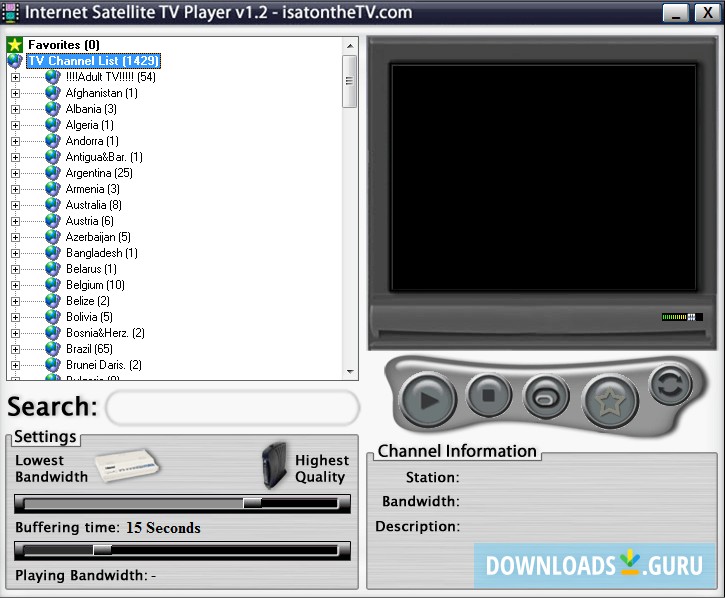Select the Bolivia (5) entry
The height and width of the screenshot is (598, 725).
(89, 316)
